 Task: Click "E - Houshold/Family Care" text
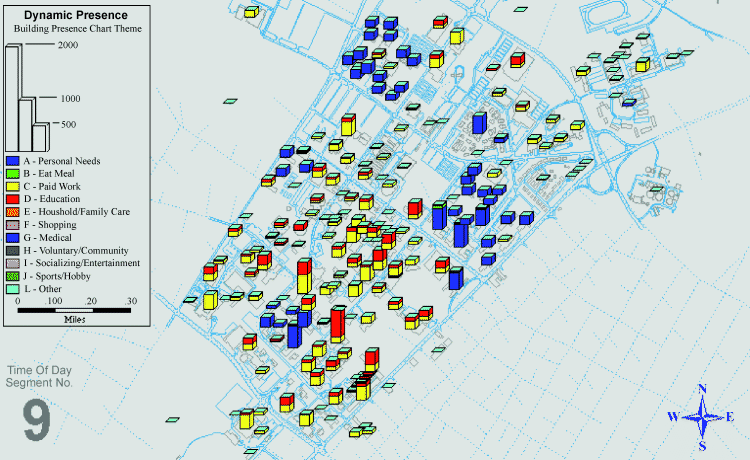[x=77, y=212]
